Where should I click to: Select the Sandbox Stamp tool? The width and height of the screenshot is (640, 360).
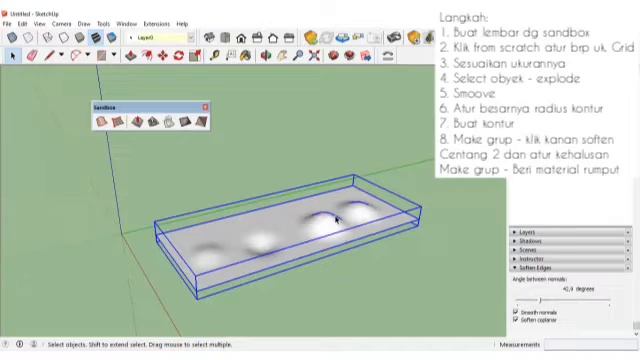(153, 122)
